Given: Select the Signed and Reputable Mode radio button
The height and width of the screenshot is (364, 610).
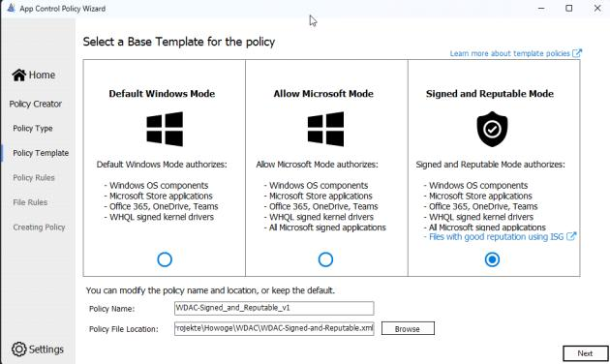Looking at the screenshot, I should click(x=492, y=259).
